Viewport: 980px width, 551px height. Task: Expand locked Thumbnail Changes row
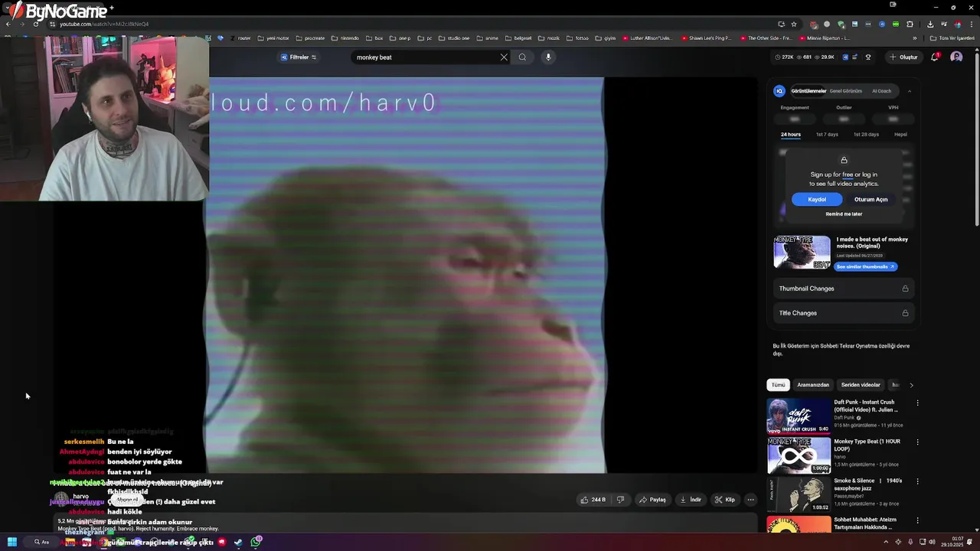(844, 289)
